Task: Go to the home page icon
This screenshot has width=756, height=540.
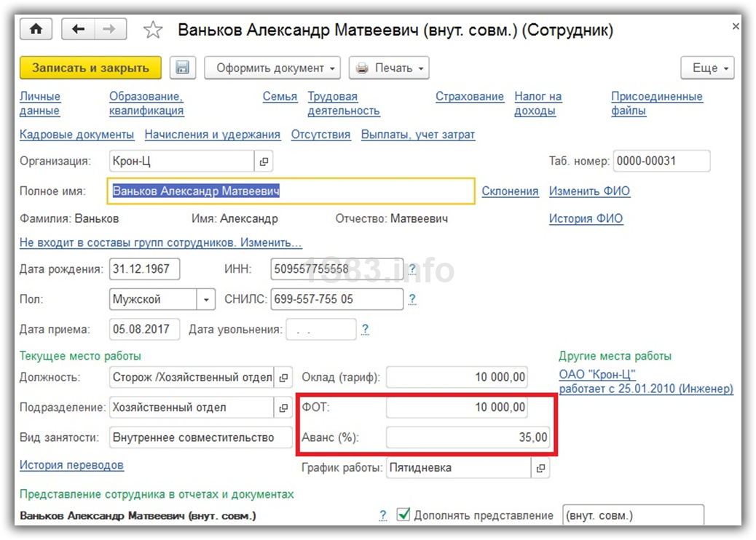Action: (x=36, y=29)
